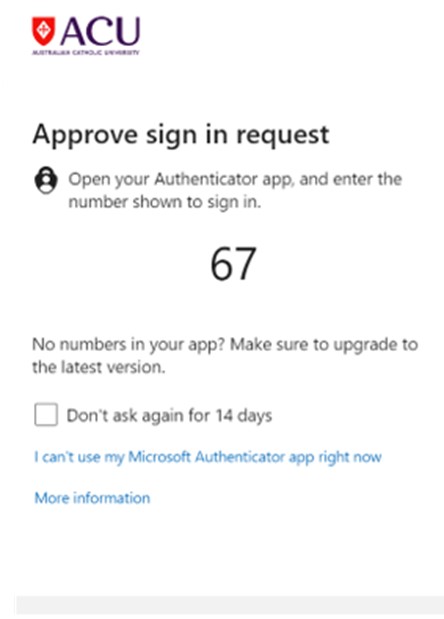The image size is (444, 619).
Task: Click the digit 7 of the sign-in number
Action: coord(245,264)
